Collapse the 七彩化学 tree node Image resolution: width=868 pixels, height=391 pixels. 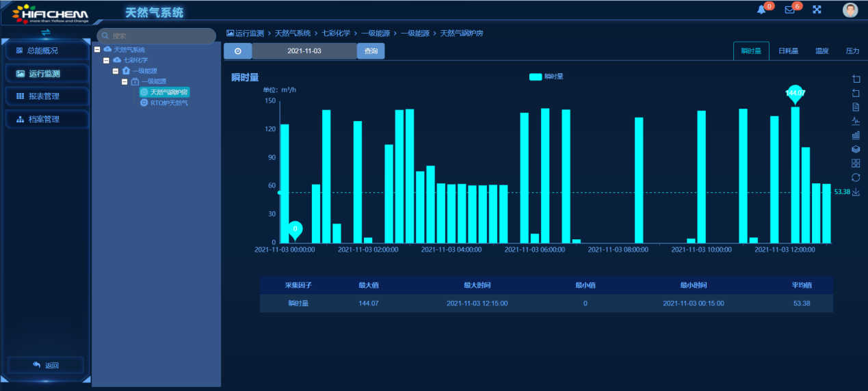click(106, 60)
